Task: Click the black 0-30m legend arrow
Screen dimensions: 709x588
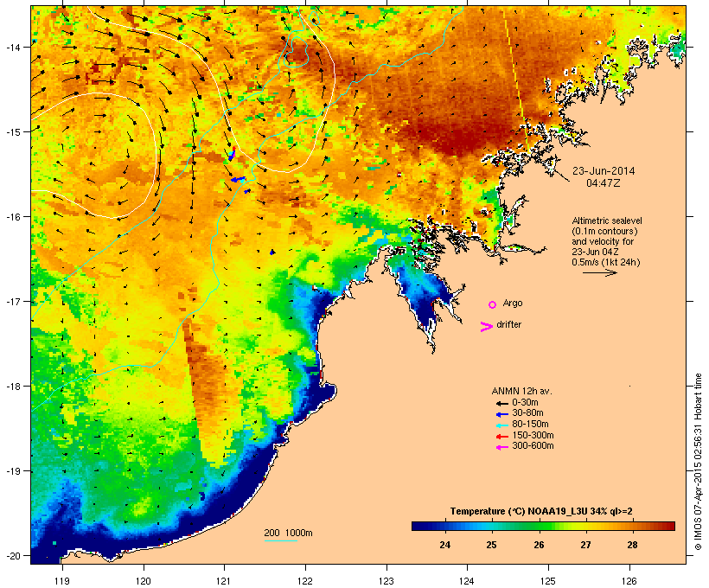Action: click(x=501, y=404)
